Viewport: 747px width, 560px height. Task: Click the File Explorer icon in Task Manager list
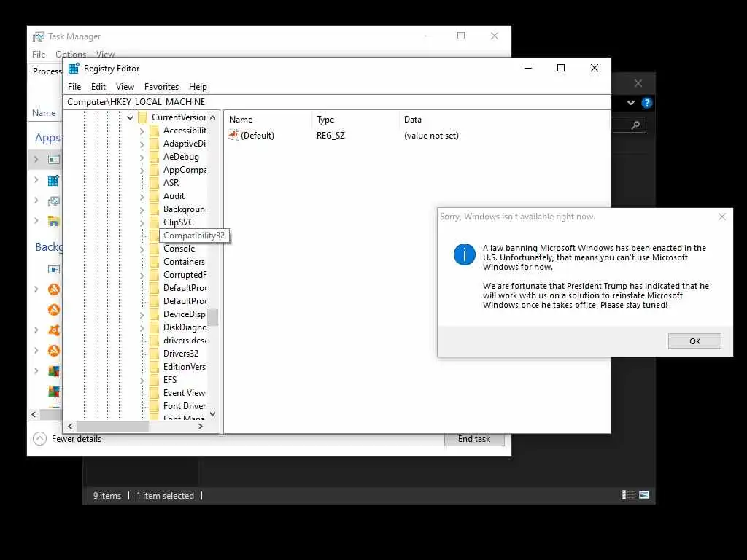53,221
